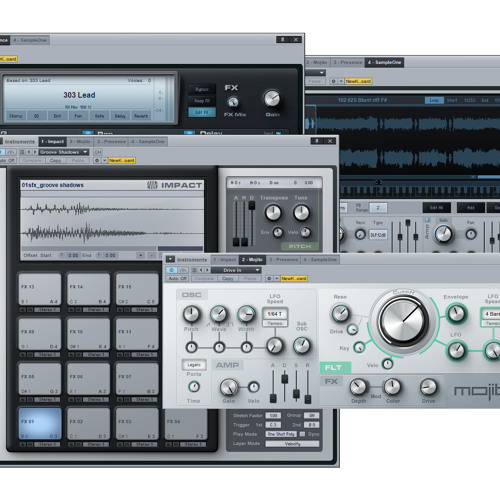Click the Bypass button in Presence FX

pyautogui.click(x=202, y=89)
